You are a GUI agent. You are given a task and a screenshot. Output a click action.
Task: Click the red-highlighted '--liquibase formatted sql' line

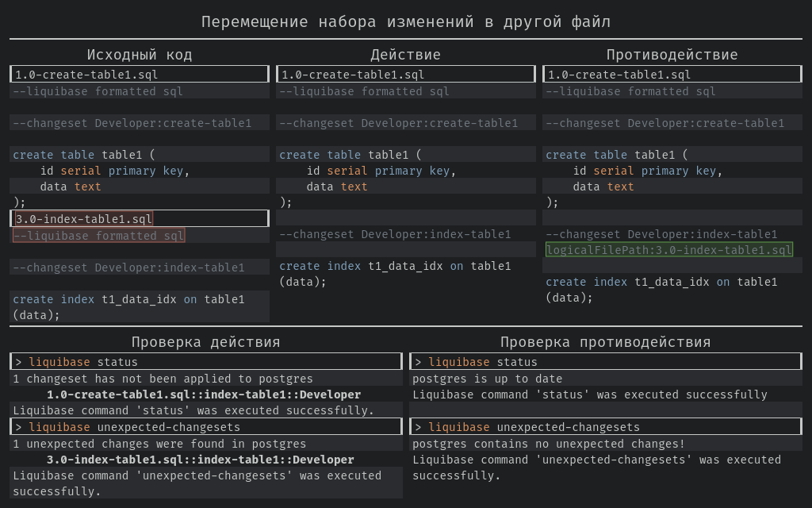tap(99, 236)
